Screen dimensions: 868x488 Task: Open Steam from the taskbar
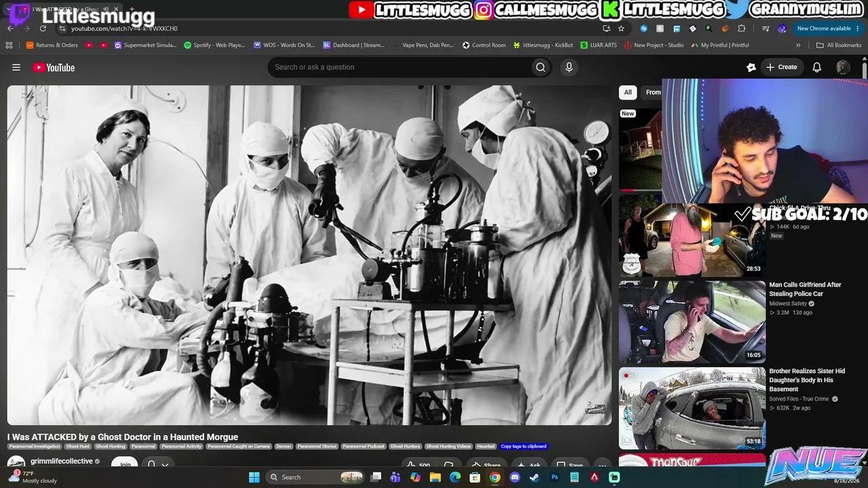tap(534, 477)
